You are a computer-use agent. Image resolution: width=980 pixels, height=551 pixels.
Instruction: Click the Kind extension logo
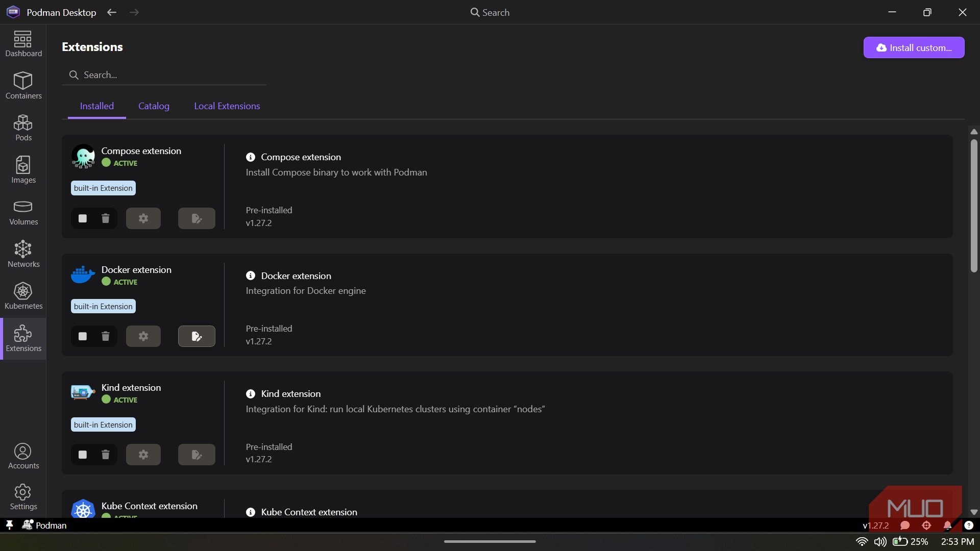83,392
